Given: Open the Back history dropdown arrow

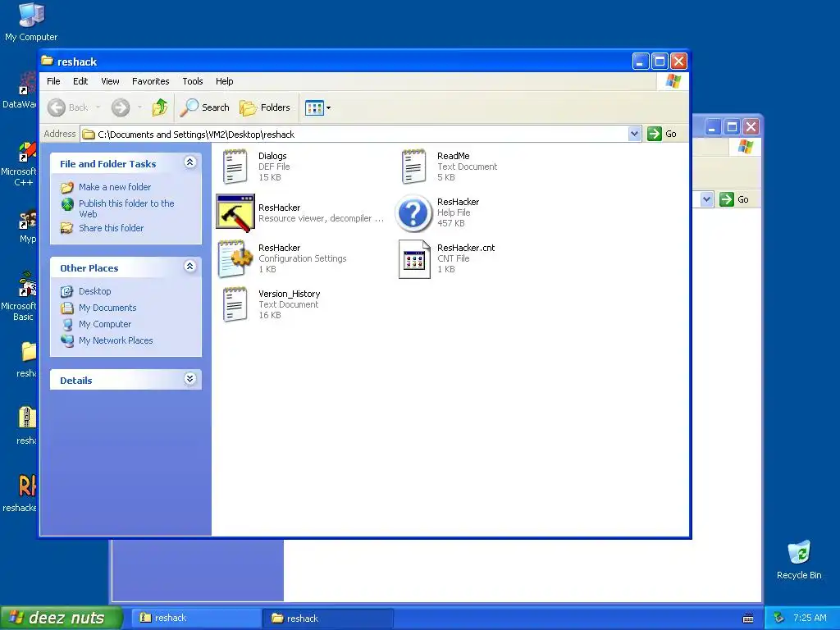Looking at the screenshot, I should click(x=98, y=107).
